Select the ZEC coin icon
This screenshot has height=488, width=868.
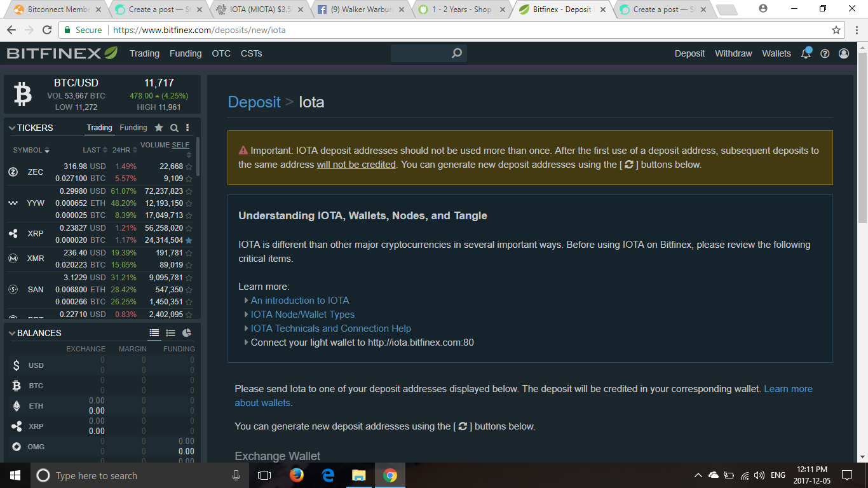pos(13,172)
